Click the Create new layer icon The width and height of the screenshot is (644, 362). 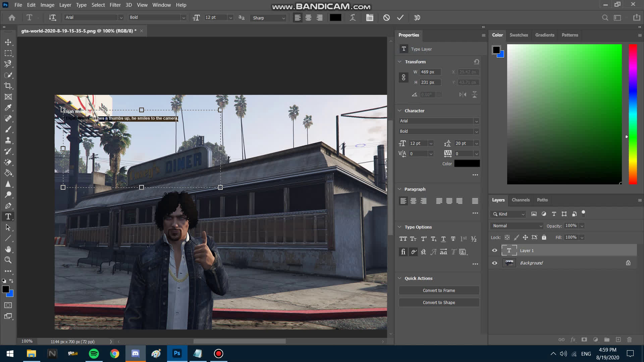pyautogui.click(x=618, y=340)
